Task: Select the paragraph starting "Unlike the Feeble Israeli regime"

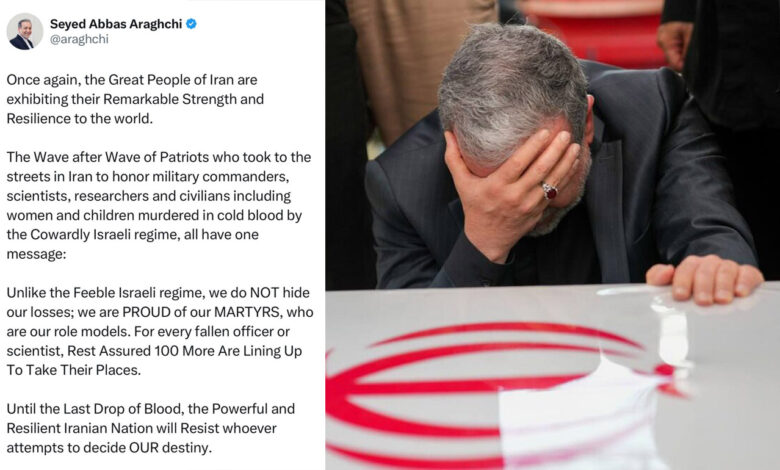Action: pos(160,331)
